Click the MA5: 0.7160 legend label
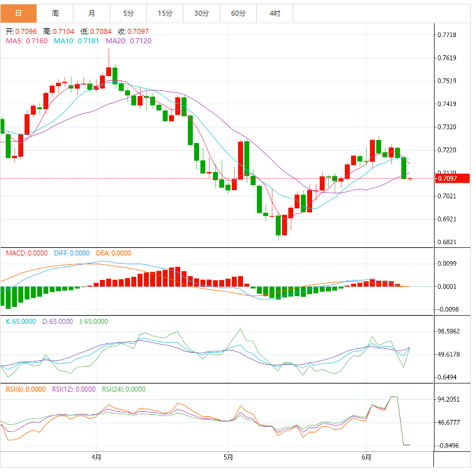Image resolution: width=476 pixels, height=472 pixels. 27,41
